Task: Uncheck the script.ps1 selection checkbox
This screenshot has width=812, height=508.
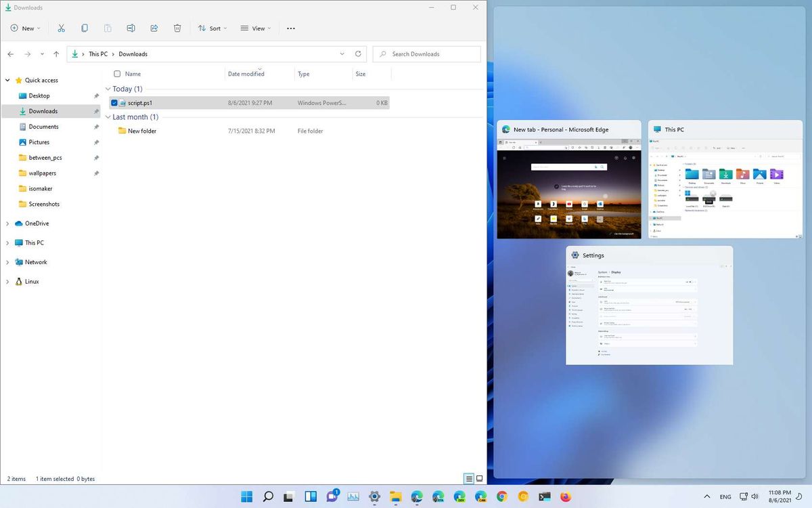Action: [114, 102]
